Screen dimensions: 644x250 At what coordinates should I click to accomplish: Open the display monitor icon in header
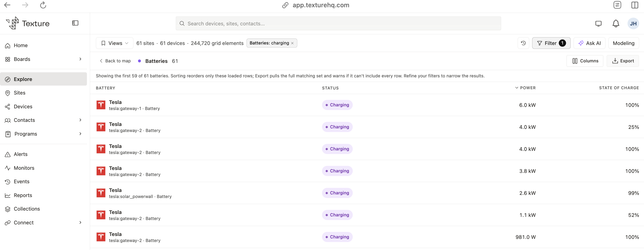(x=598, y=23)
